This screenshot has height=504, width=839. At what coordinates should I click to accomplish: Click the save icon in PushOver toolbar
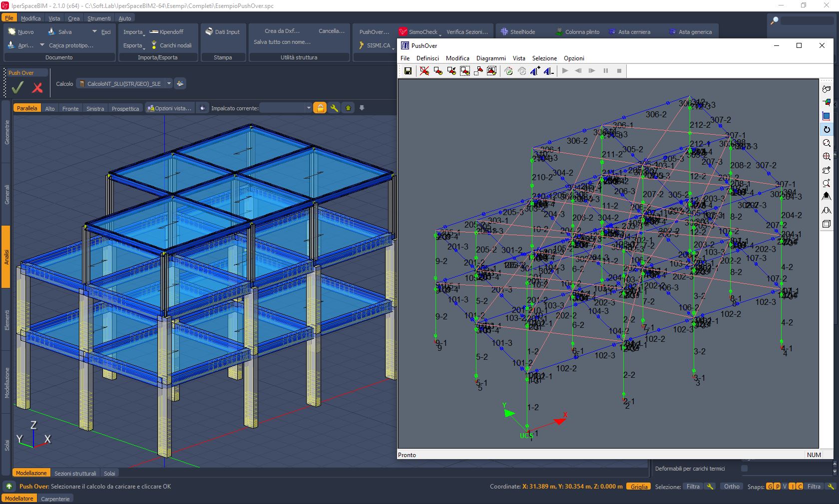(x=408, y=71)
